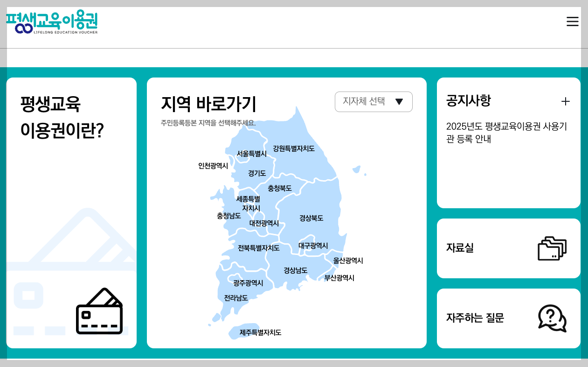Select 강원특별자치도 on the map

click(294, 148)
